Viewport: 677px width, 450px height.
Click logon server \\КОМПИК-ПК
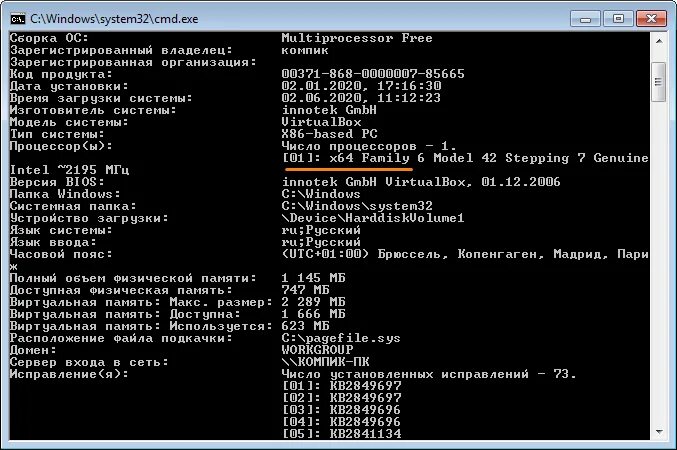click(326, 362)
